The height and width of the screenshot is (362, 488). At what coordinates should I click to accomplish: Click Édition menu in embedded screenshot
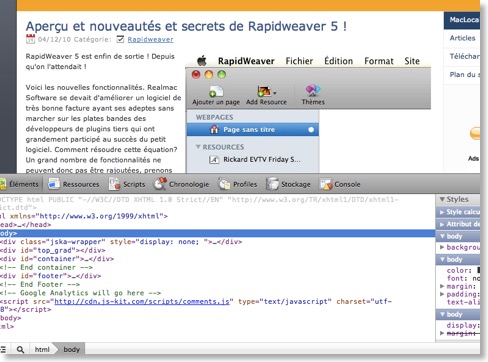point(338,61)
